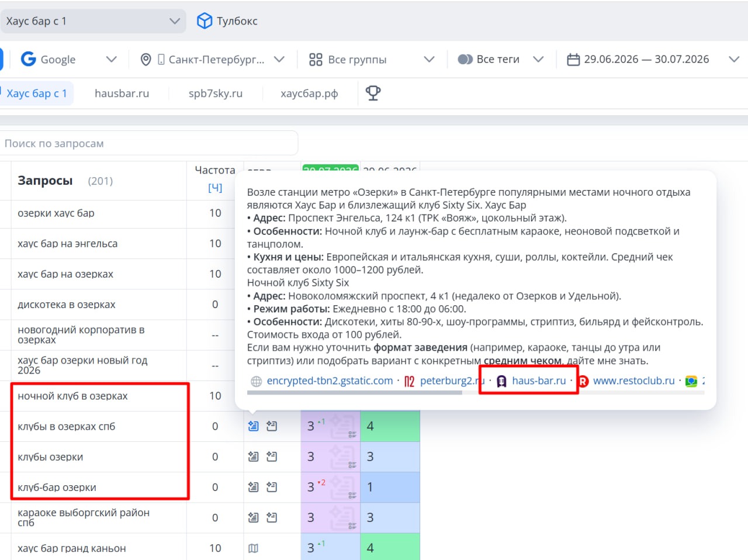Select the query 'хаус бар гранд каньон'
The image size is (748, 560).
click(x=72, y=548)
